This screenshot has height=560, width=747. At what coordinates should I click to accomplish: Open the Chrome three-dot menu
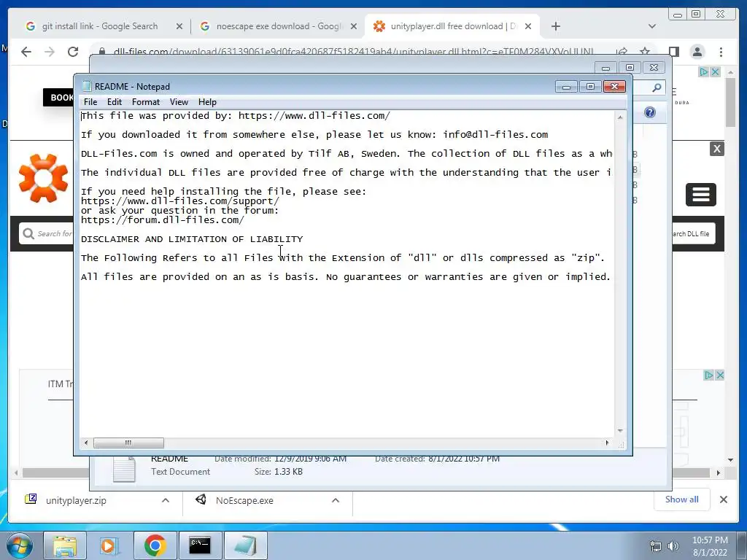pyautogui.click(x=721, y=52)
